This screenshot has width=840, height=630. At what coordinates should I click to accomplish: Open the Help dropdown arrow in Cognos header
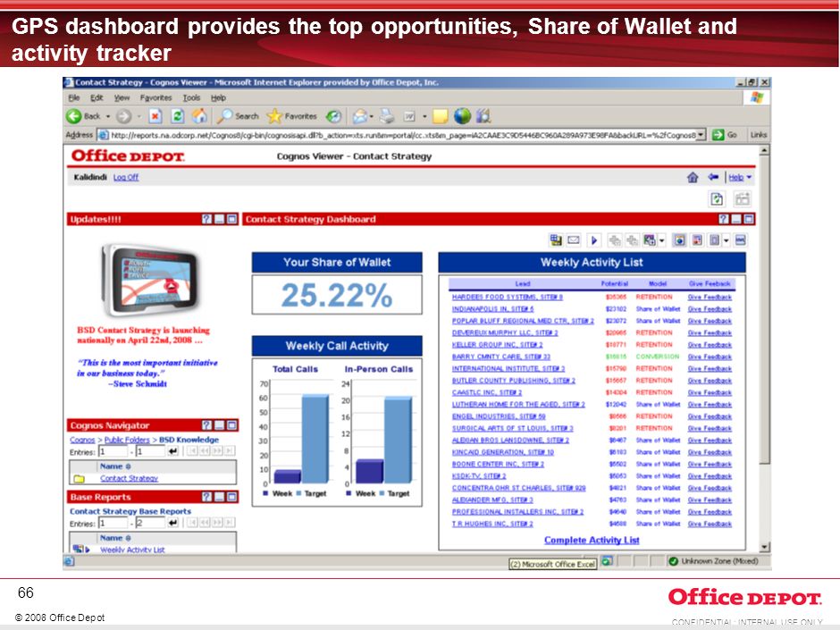[x=749, y=177]
